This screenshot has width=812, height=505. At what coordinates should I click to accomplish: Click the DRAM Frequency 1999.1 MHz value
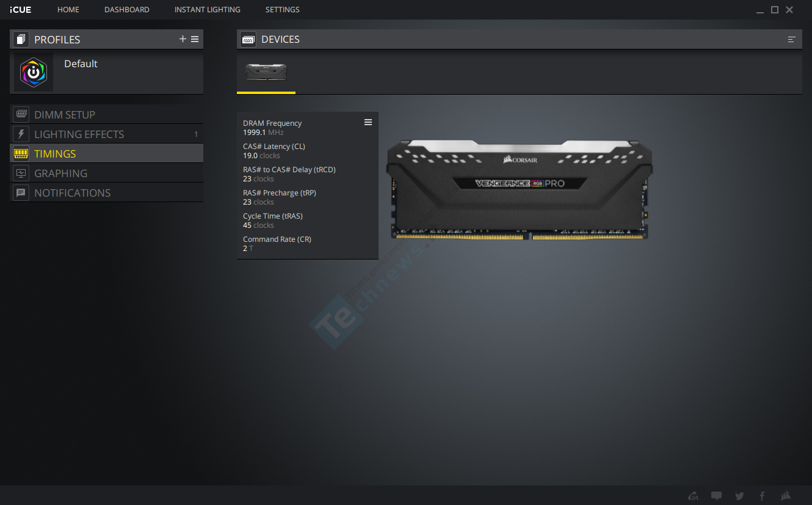pos(263,133)
